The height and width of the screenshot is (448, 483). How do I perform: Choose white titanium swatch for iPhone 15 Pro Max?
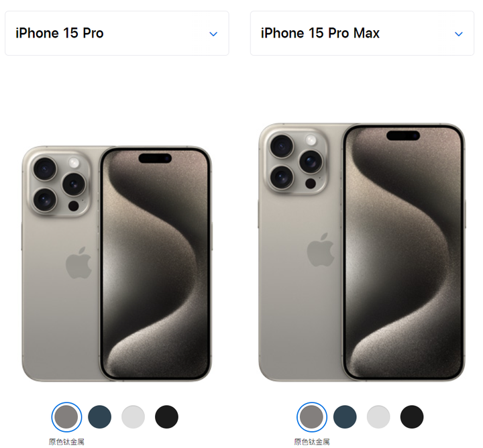tap(378, 417)
